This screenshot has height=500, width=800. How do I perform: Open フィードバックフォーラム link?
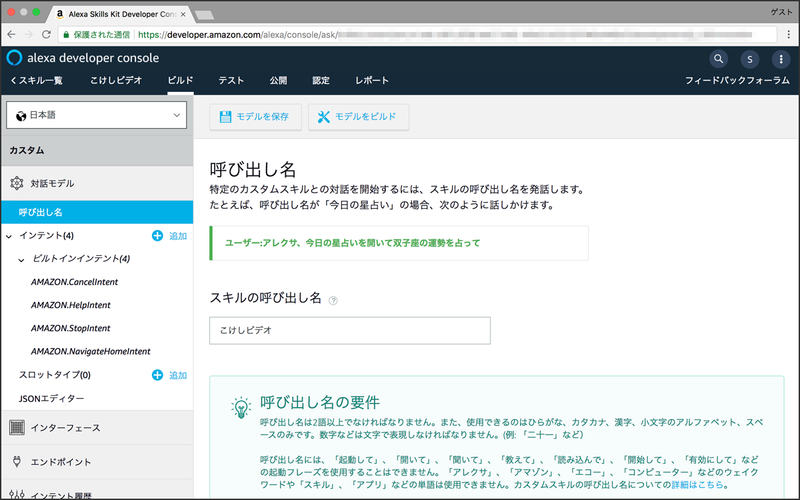(737, 80)
